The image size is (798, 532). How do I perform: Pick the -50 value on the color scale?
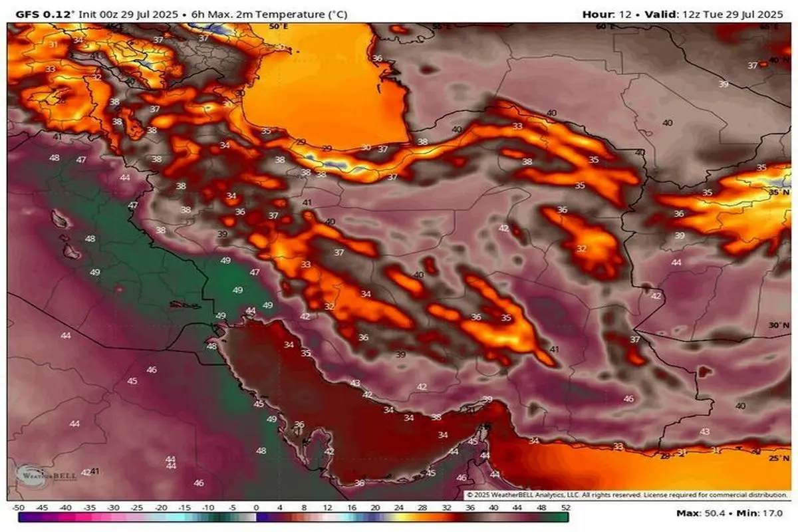click(x=19, y=507)
